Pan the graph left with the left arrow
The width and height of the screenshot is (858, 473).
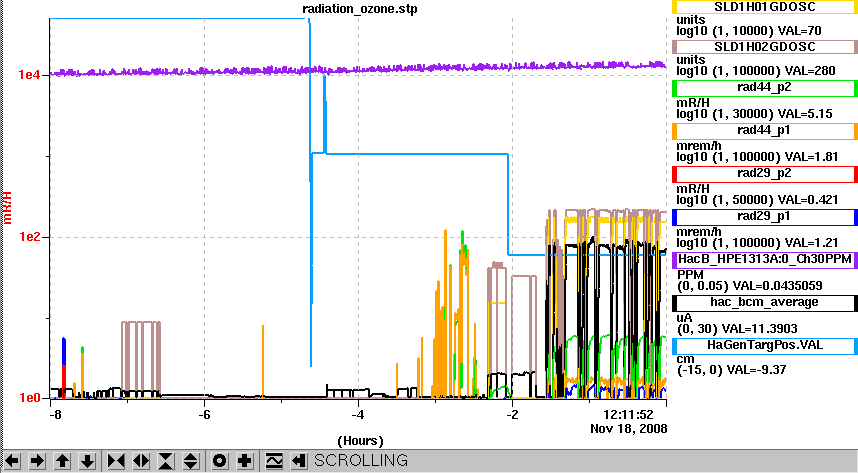[x=12, y=461]
